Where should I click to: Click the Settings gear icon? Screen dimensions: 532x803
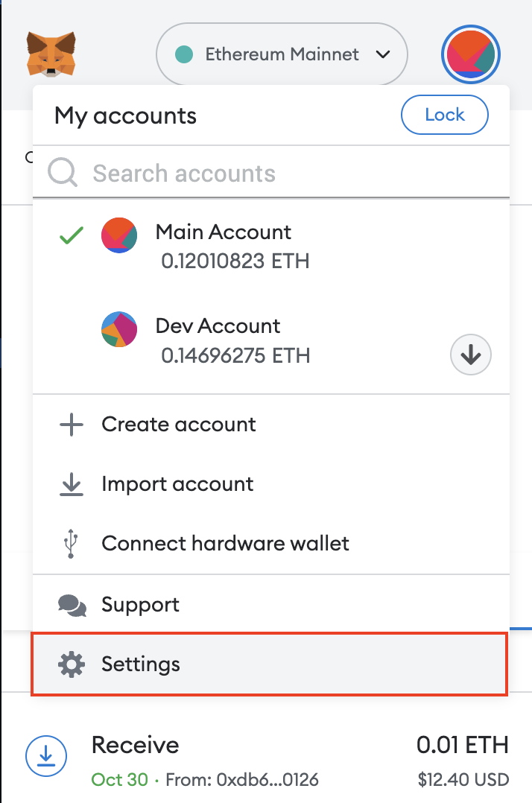[72, 664]
